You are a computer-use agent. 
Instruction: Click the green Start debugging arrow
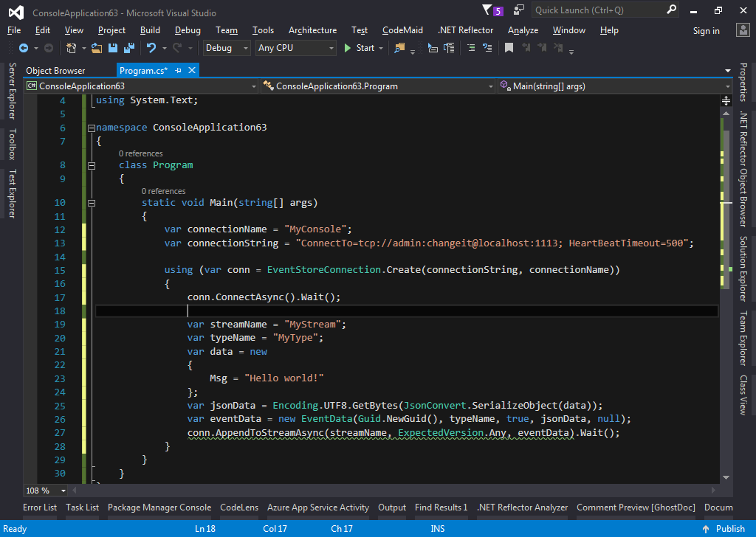point(347,48)
